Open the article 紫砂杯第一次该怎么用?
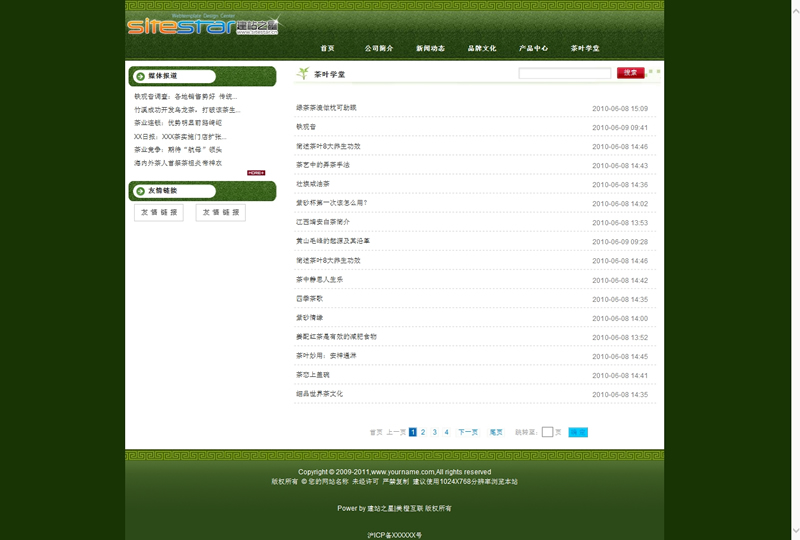 [331, 203]
